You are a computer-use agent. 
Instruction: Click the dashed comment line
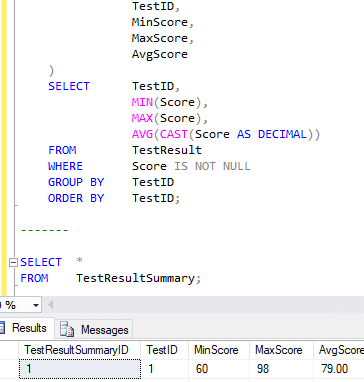(45, 230)
